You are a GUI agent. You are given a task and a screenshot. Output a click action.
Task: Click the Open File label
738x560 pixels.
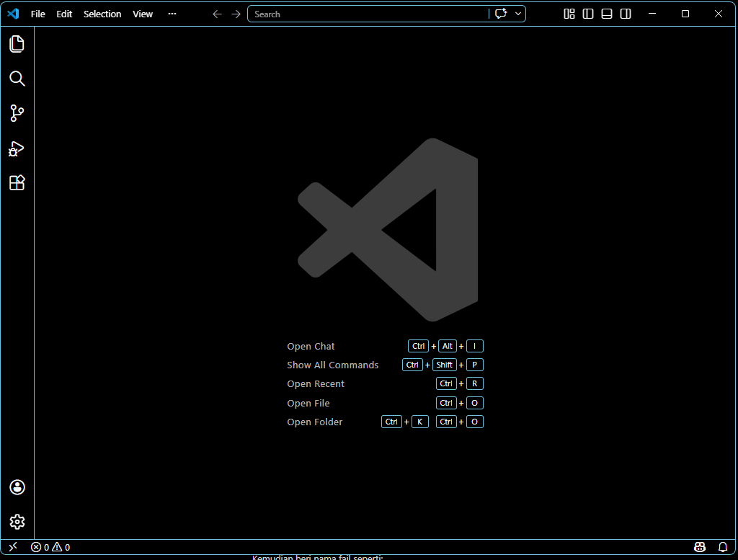(x=308, y=404)
